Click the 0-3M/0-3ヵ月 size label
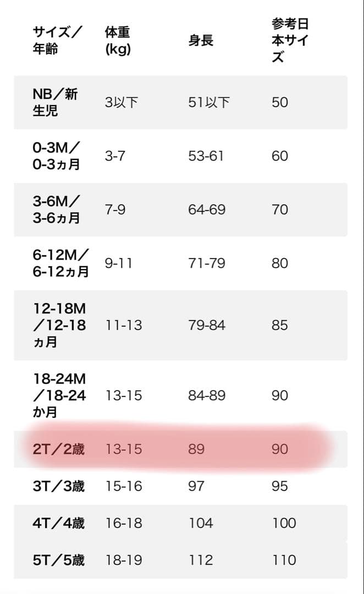This screenshot has height=594, width=364. point(56,156)
